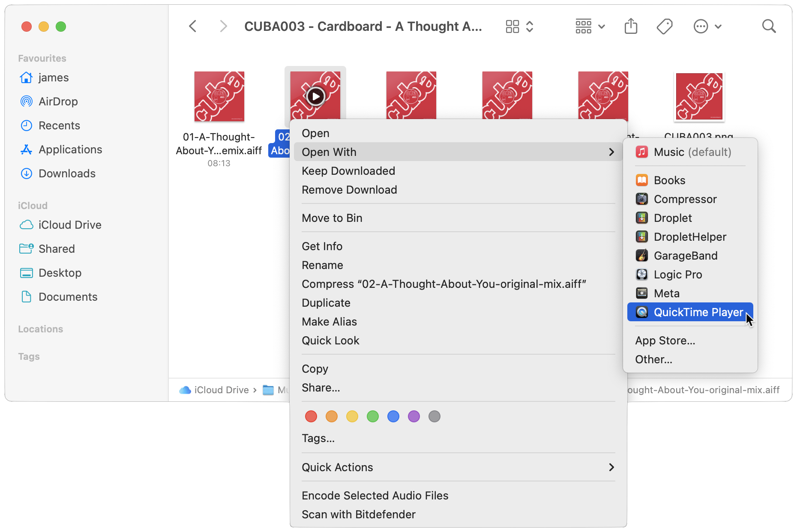Go back with the left chevron

(x=193, y=27)
